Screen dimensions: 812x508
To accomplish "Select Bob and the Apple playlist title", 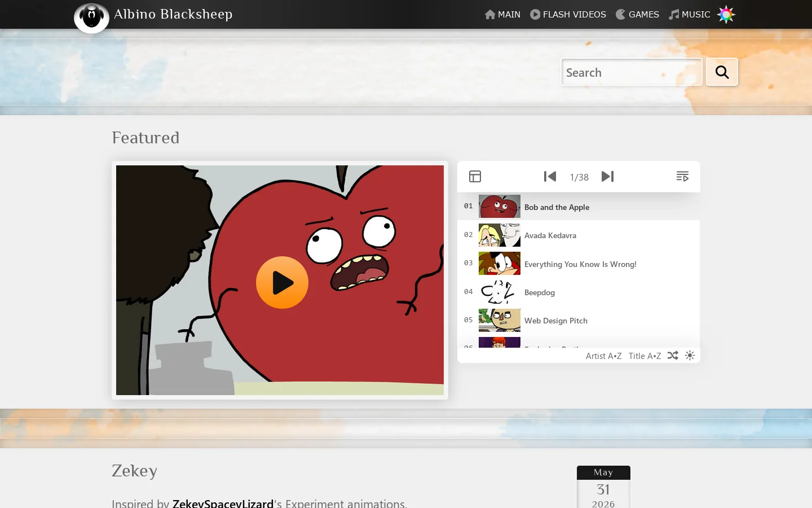I will pyautogui.click(x=557, y=208).
